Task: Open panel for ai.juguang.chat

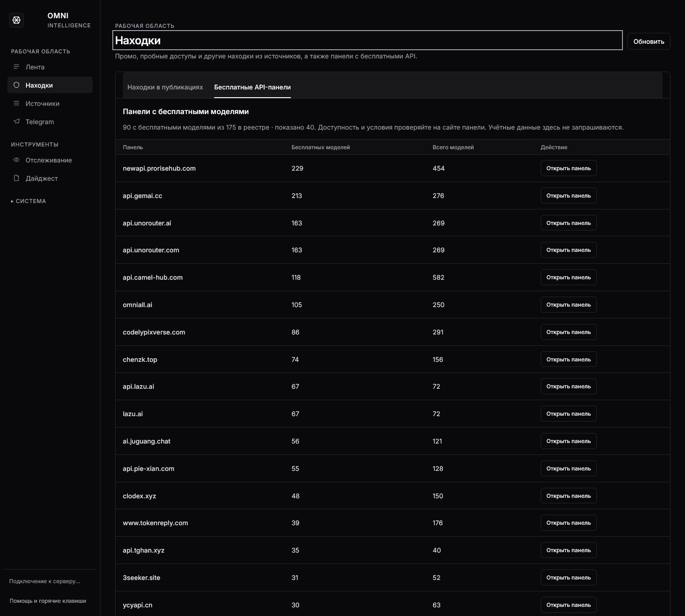Action: (569, 441)
